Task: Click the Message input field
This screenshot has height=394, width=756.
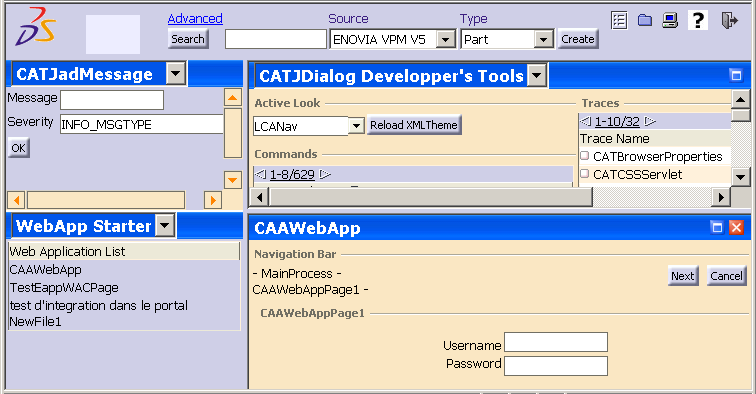Action: click(112, 100)
